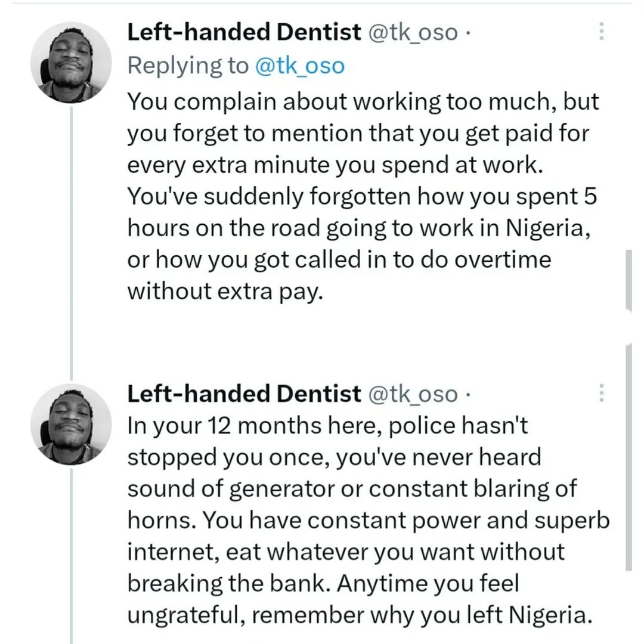Click the gray @tk_oso handle on first tweet
The image size is (644, 644).
414,33
